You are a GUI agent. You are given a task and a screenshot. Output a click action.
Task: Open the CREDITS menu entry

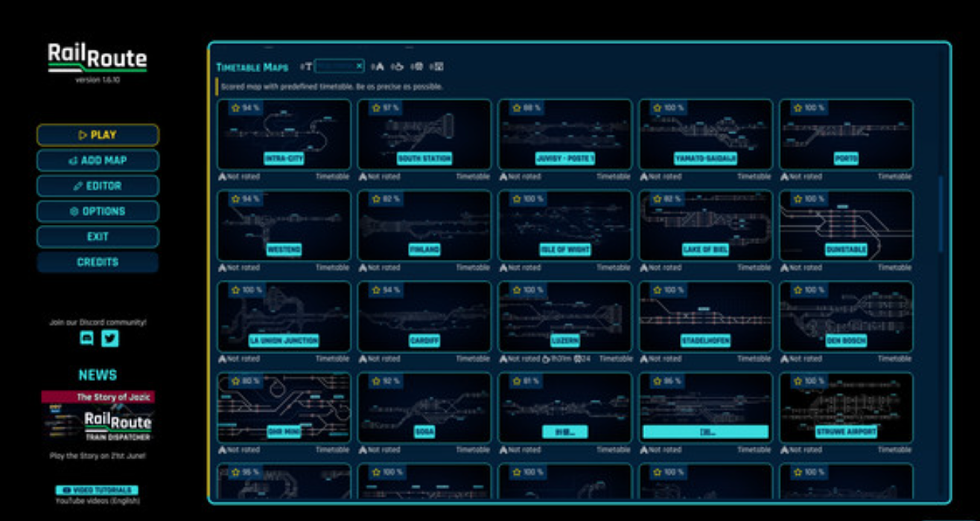point(98,262)
